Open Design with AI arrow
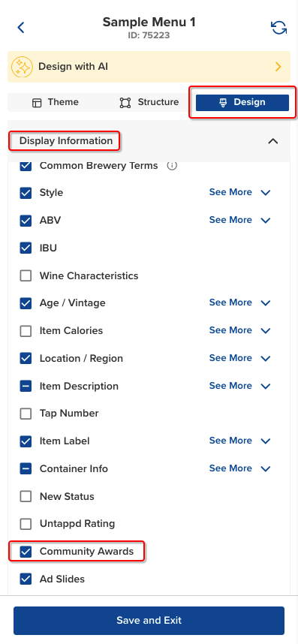Viewport: 298px width, 644px height. (x=278, y=67)
